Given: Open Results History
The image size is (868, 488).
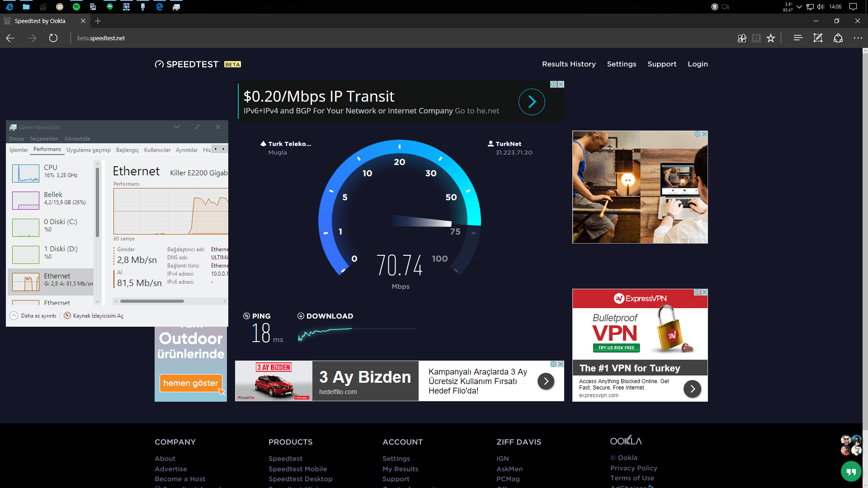Looking at the screenshot, I should (569, 64).
